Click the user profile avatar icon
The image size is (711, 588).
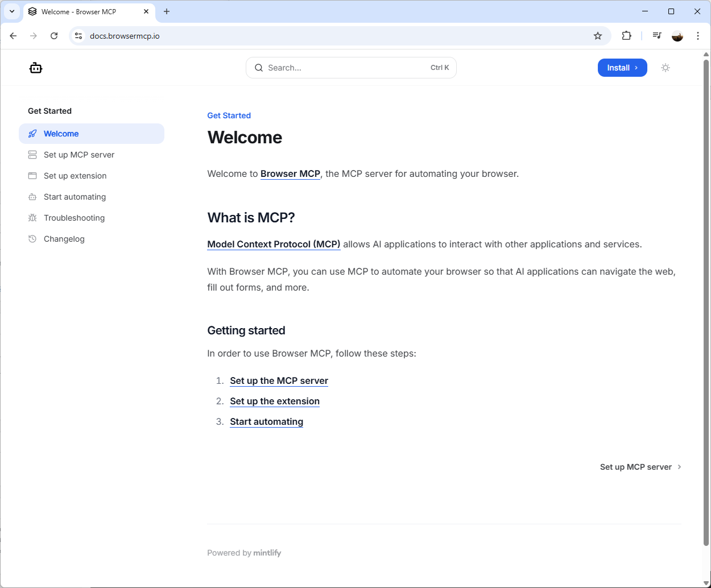(677, 36)
